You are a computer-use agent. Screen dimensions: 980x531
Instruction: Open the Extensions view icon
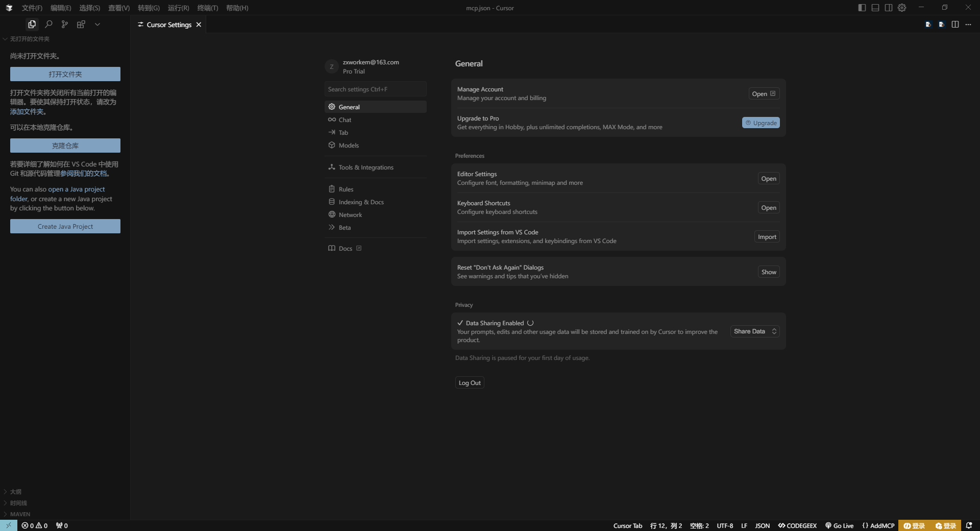(x=81, y=24)
